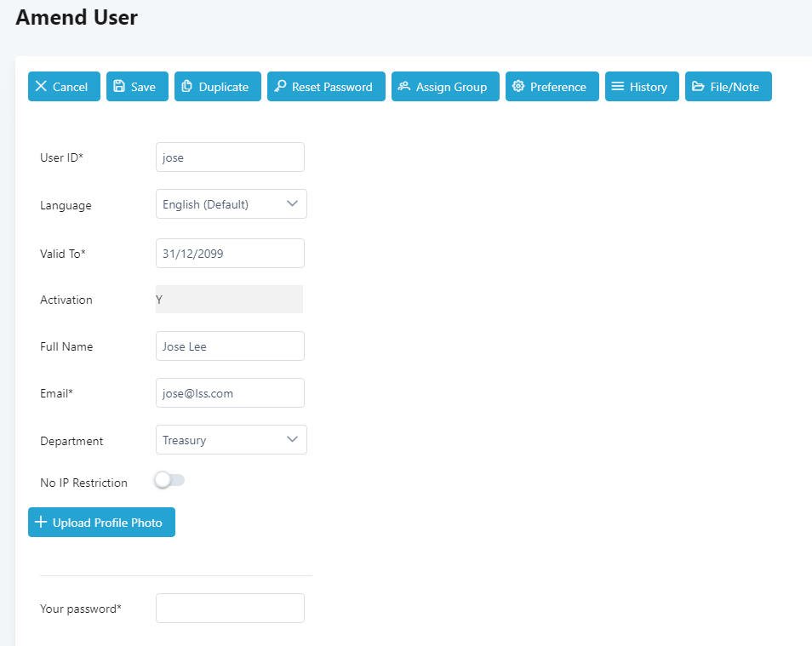Click the Reset Password button label
Image resolution: width=812 pixels, height=646 pixels.
[332, 87]
